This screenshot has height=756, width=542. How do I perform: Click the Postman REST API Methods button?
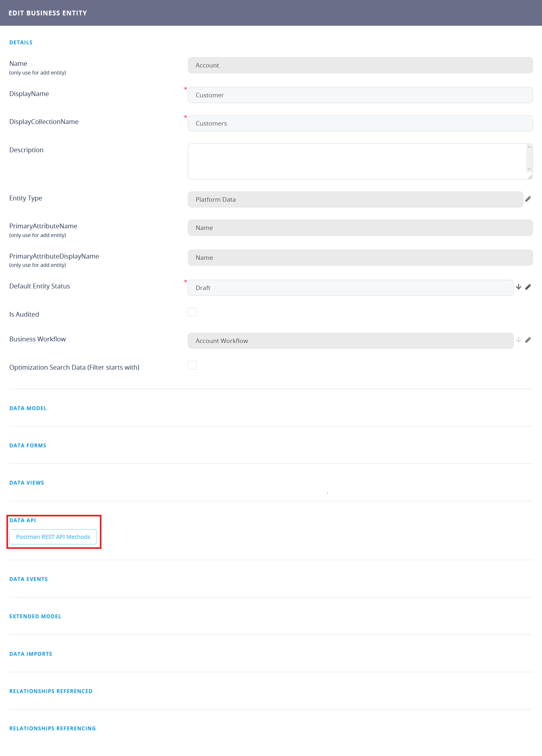[53, 537]
